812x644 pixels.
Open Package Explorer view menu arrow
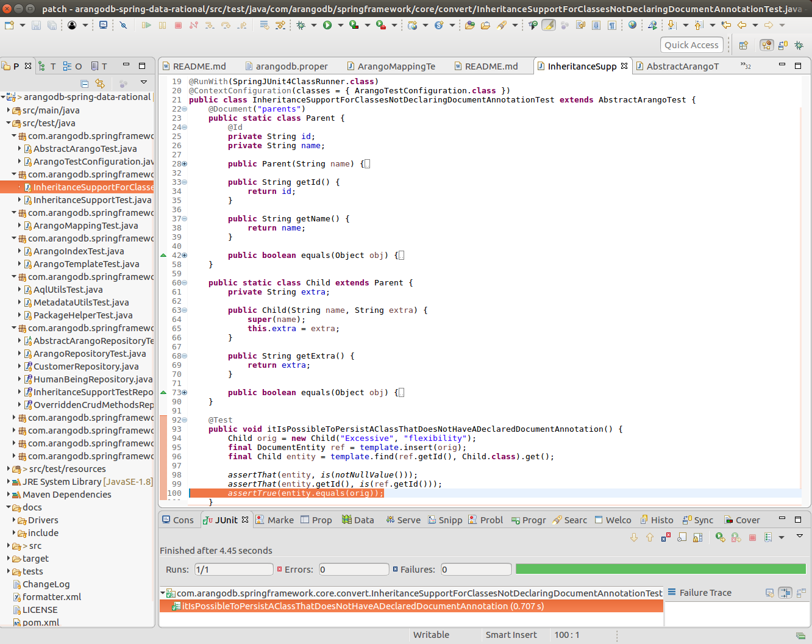point(144,82)
